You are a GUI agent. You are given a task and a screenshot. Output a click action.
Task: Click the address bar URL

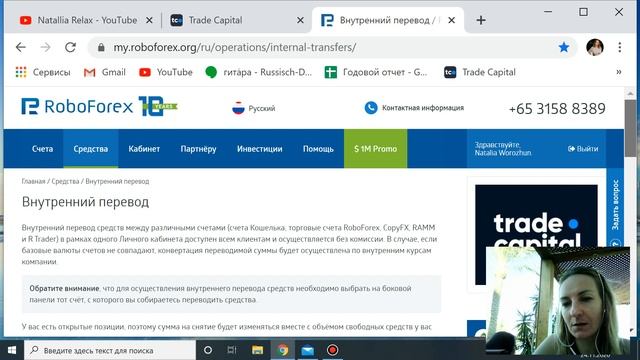click(235, 47)
